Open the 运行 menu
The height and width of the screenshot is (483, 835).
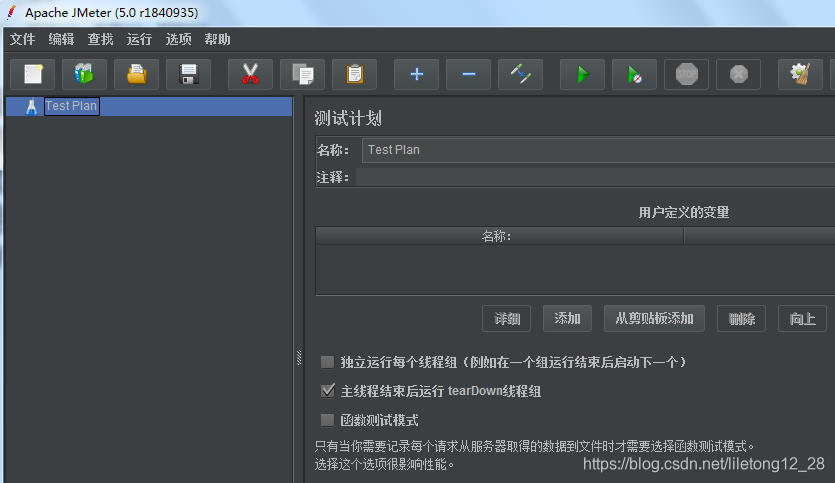[139, 39]
